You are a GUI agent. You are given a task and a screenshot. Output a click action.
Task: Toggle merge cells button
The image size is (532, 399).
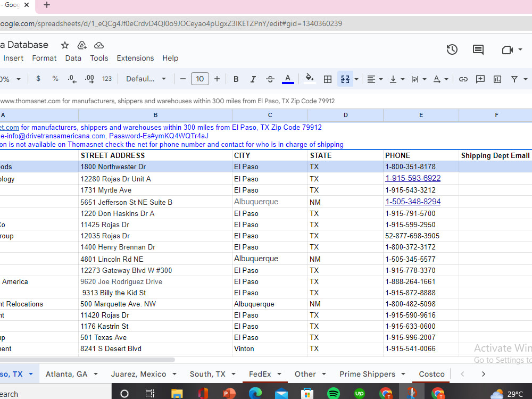345,79
